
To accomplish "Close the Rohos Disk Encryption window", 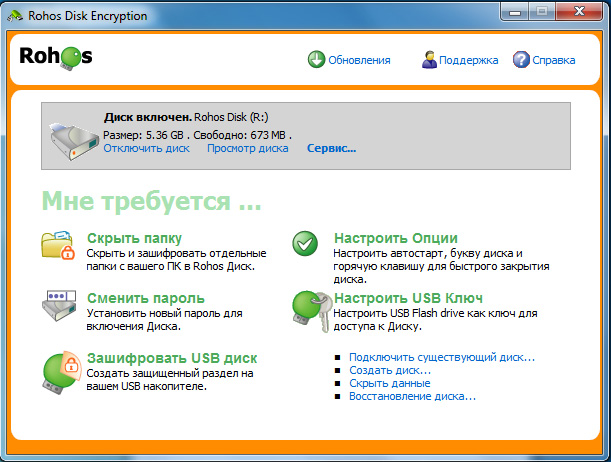I will pyautogui.click(x=579, y=12).
